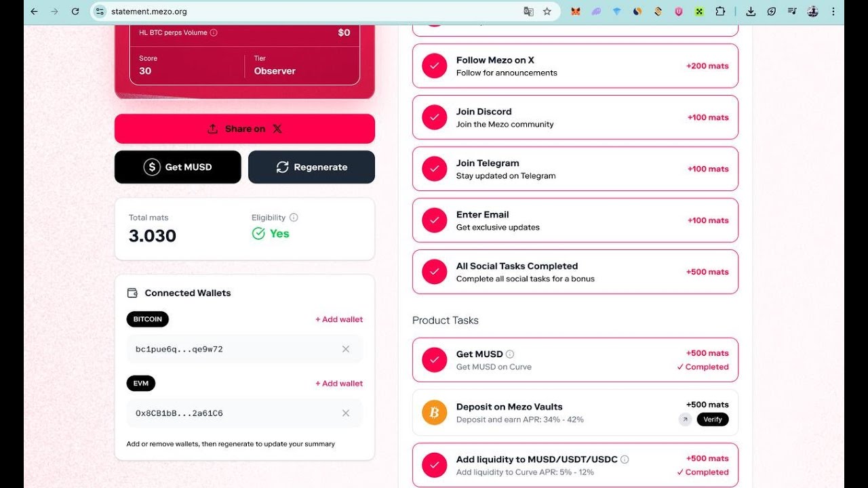
Task: Click the browser forward arrow
Action: tap(55, 12)
